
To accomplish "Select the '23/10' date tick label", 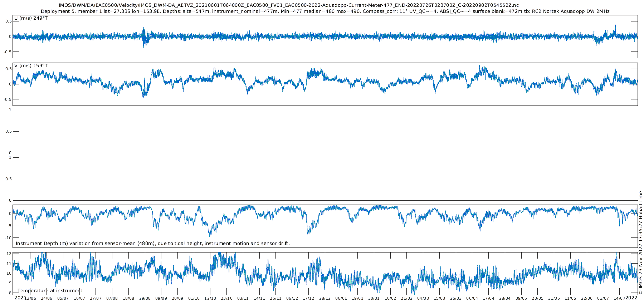I will pyautogui.click(x=227, y=298).
